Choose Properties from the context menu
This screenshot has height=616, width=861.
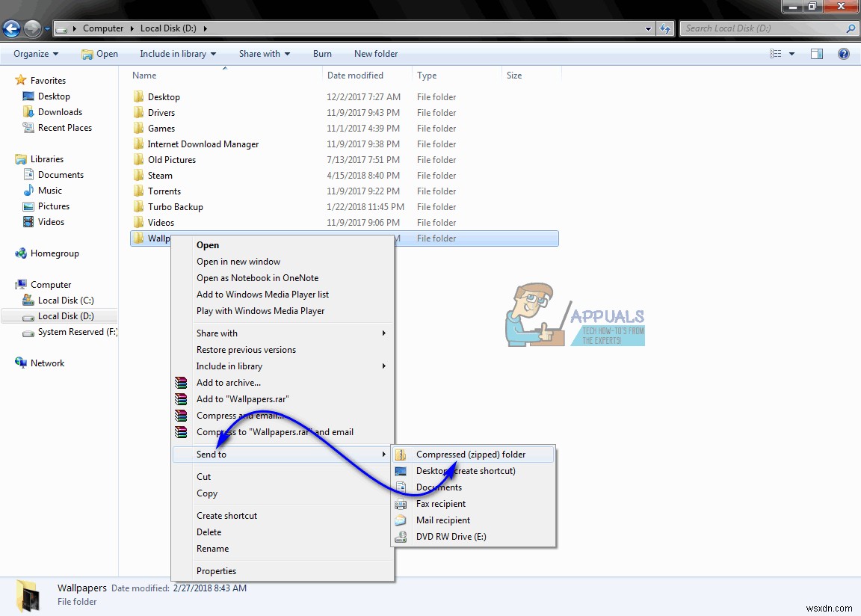coord(216,571)
